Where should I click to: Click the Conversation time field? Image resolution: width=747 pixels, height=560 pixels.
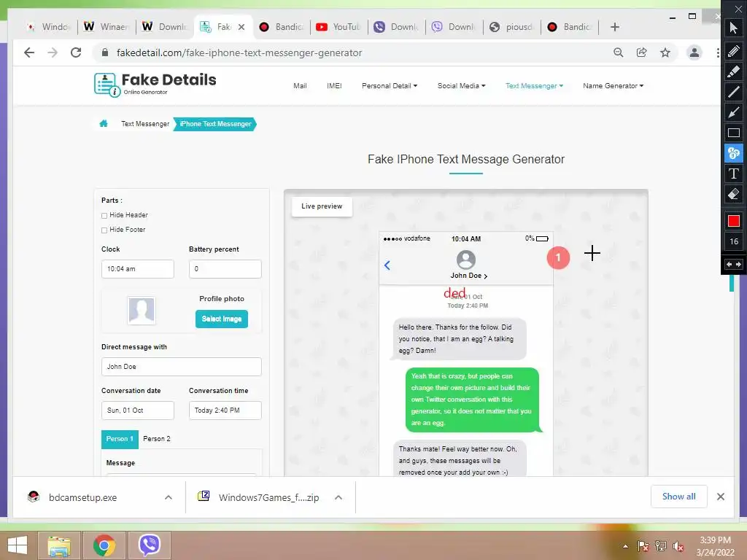225,411
